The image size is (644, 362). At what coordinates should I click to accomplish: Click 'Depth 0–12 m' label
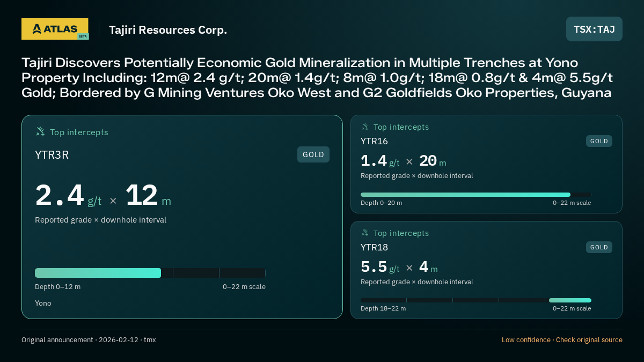(x=57, y=286)
